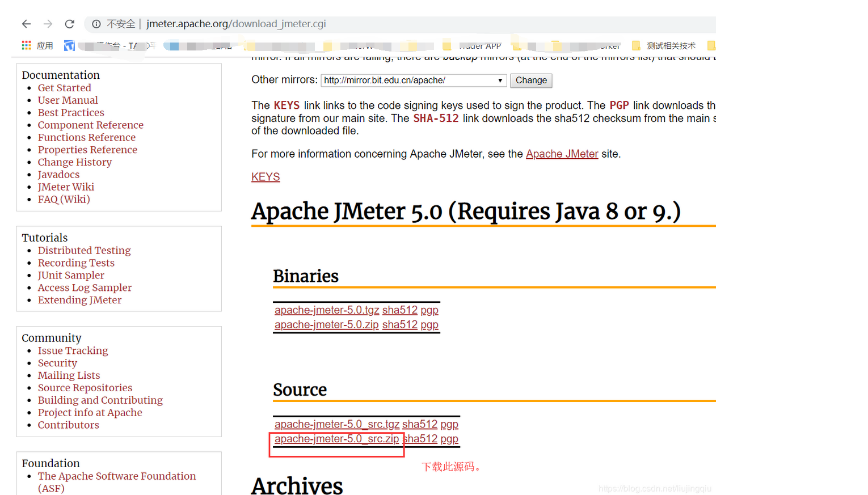This screenshot has width=868, height=495.
Task: Visit the JMeter Wiki
Action: tap(66, 187)
